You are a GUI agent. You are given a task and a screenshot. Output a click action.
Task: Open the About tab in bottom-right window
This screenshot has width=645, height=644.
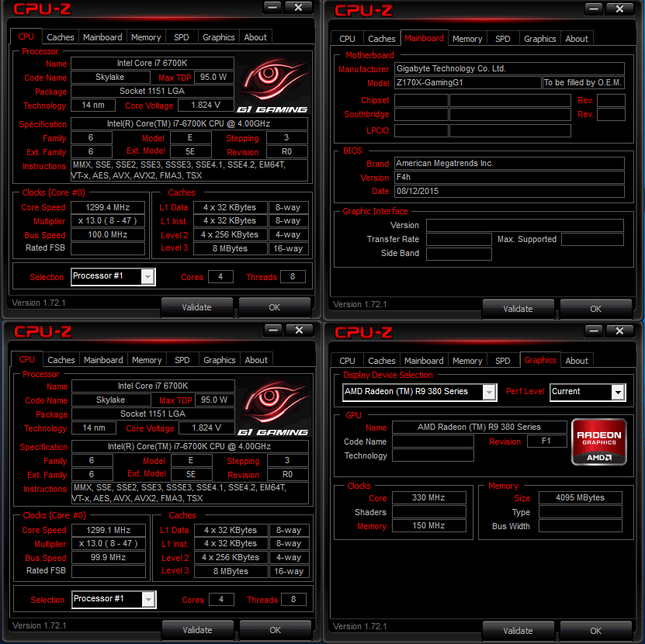(x=577, y=361)
